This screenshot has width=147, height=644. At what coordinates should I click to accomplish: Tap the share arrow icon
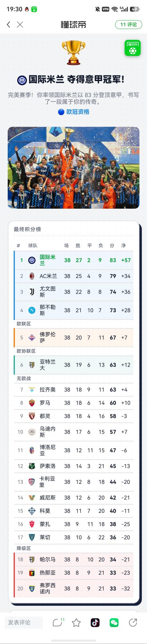tap(133, 622)
